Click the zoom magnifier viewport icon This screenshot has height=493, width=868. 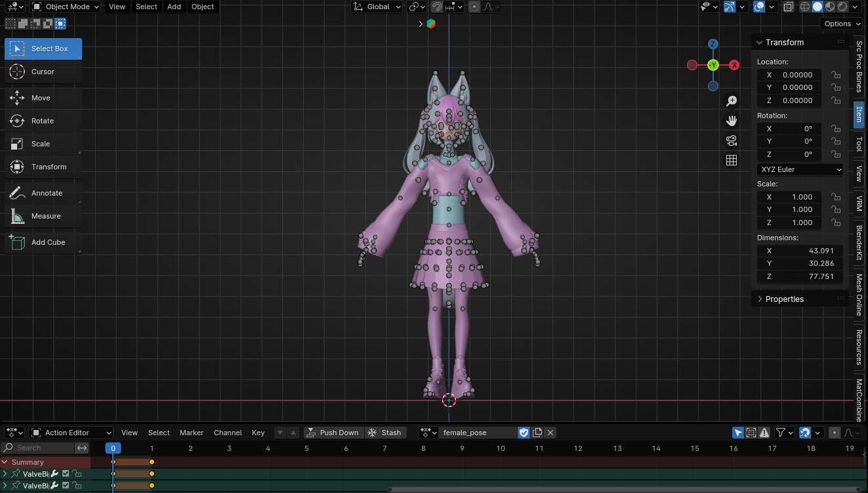coord(732,101)
